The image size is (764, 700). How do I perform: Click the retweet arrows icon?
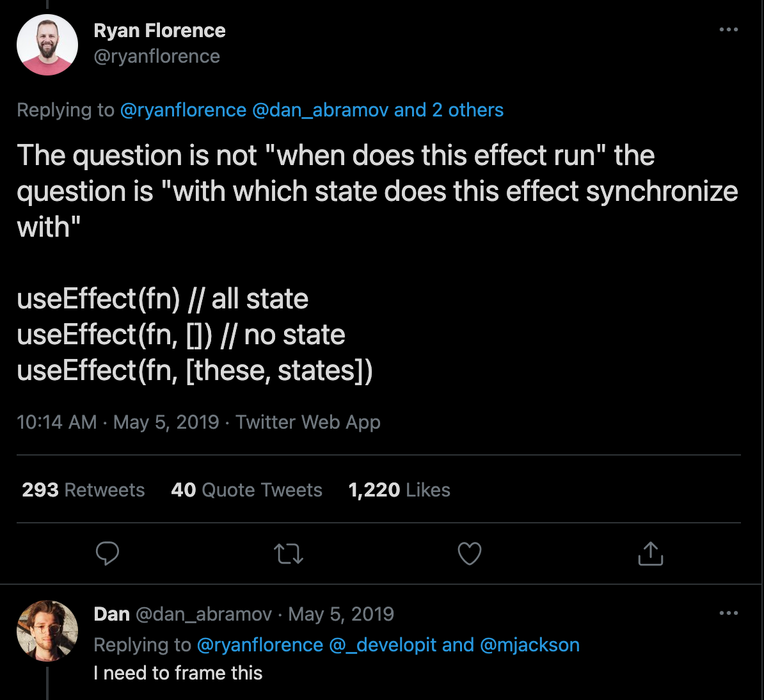click(x=289, y=554)
